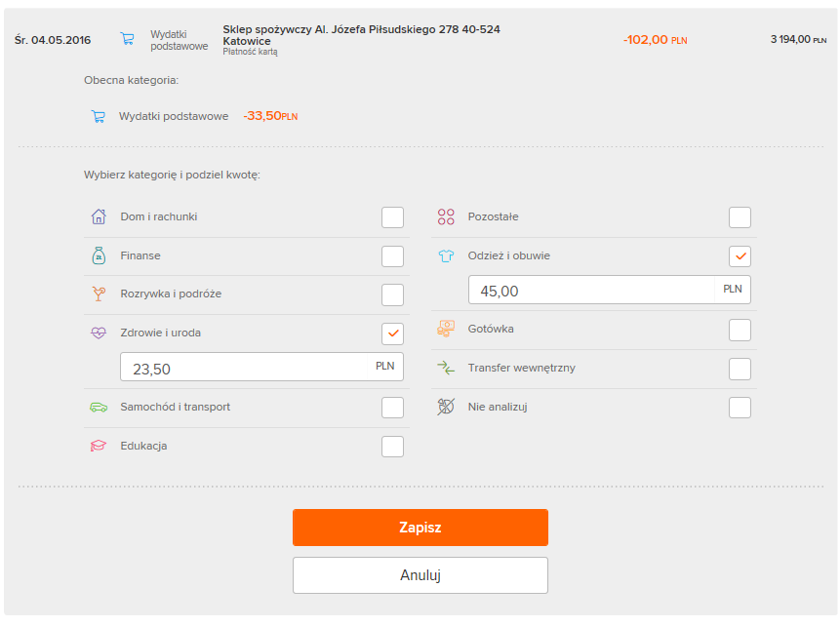Click the arrows icon for Transfer wewnętrzny
Image resolution: width=840 pixels, height=627 pixels.
point(446,368)
